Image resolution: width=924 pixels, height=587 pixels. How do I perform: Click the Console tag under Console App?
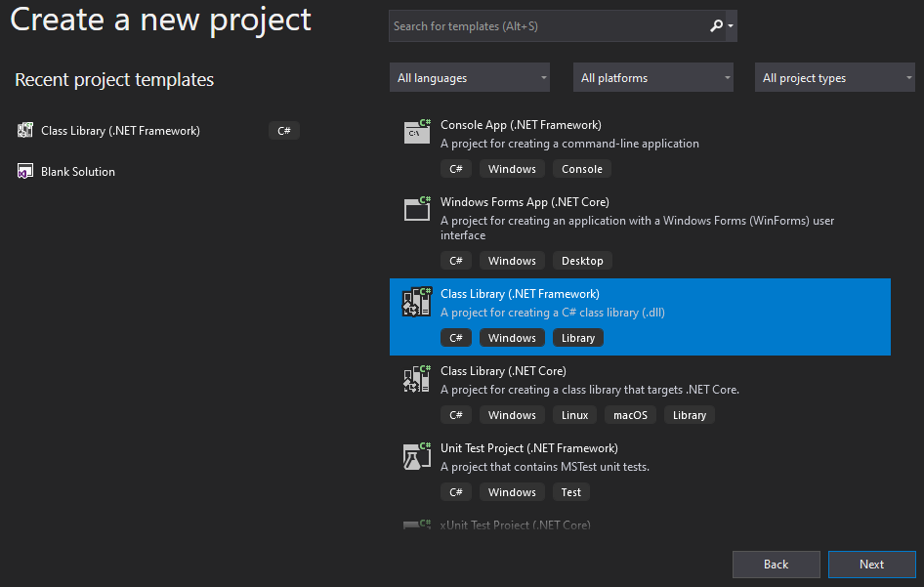coord(582,169)
